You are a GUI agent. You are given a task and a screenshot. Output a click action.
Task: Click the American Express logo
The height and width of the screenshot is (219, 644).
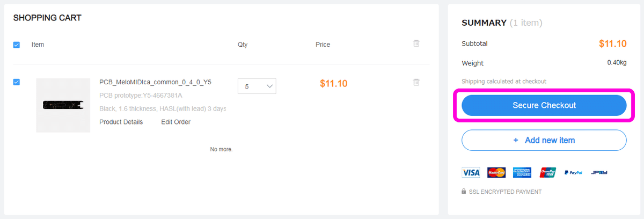pyautogui.click(x=522, y=172)
